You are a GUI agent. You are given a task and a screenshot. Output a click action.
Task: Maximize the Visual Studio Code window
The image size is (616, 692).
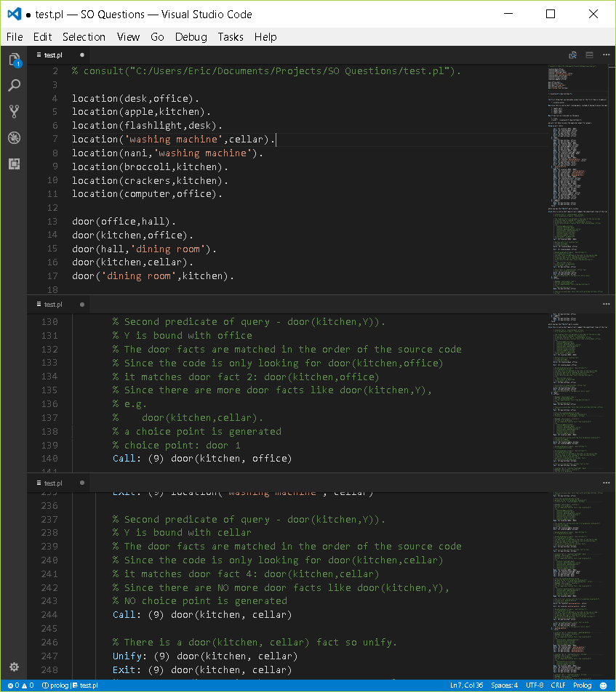[551, 14]
